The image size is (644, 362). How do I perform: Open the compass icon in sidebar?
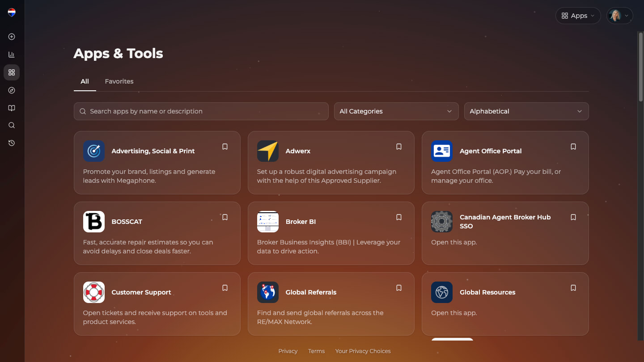(12, 90)
